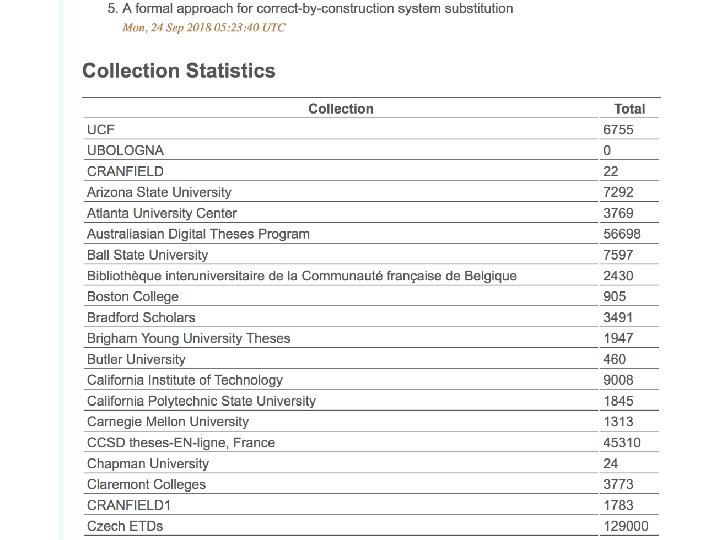
Task: Select the Boston College row
Action: point(371,296)
